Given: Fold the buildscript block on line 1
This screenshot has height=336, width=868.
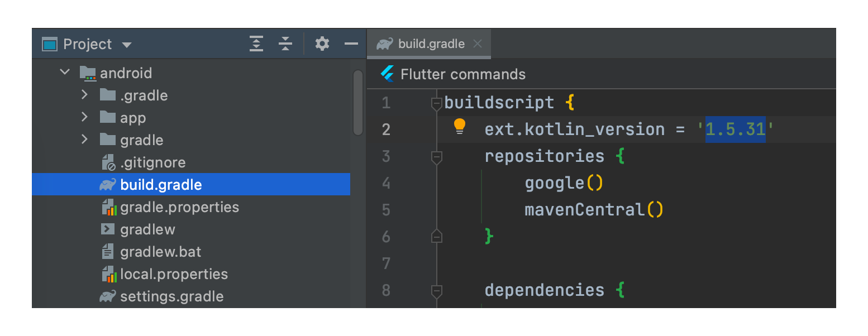Looking at the screenshot, I should (437, 103).
